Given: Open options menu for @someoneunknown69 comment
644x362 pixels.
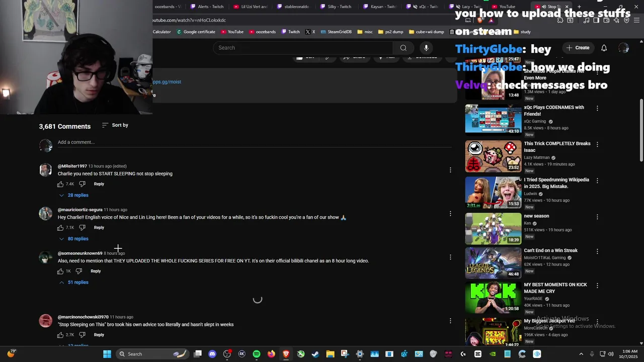Looking at the screenshot, I should click(450, 257).
